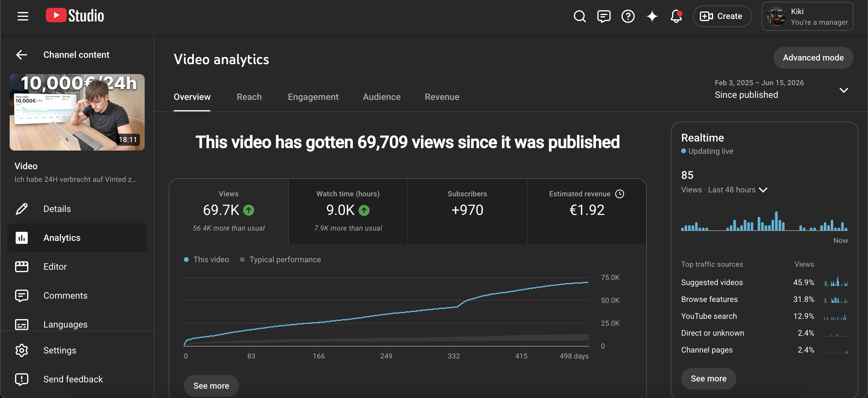Open Languages from the sidebar
The height and width of the screenshot is (398, 868).
coord(77,324)
